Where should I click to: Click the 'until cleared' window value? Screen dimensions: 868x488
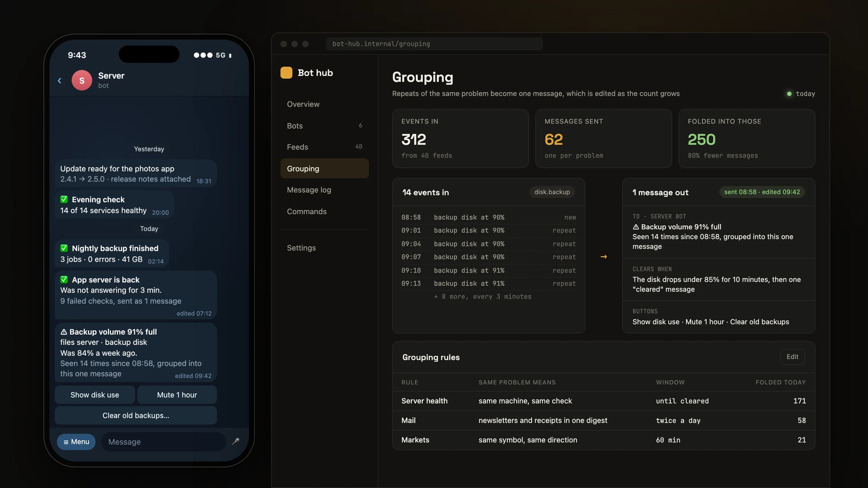(682, 401)
